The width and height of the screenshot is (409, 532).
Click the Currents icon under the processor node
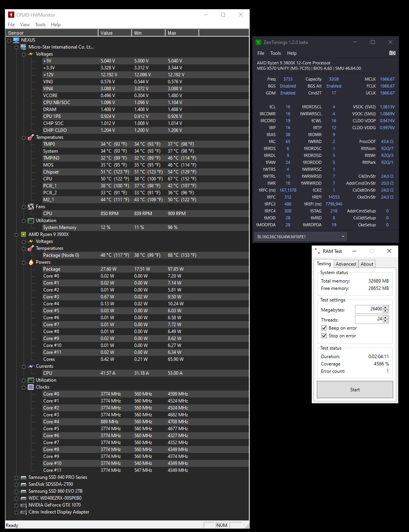(31, 366)
